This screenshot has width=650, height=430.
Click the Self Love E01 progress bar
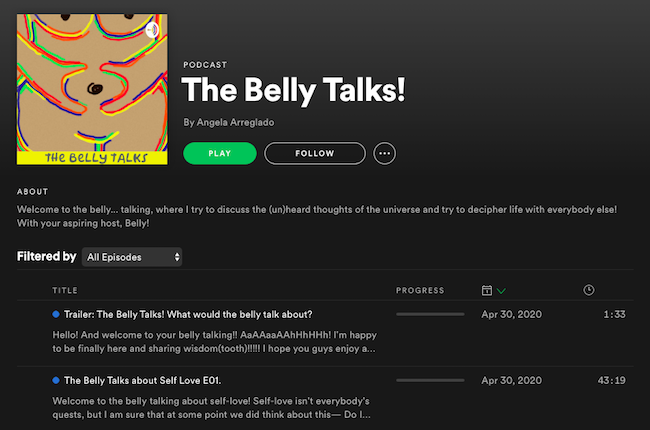pyautogui.click(x=430, y=381)
